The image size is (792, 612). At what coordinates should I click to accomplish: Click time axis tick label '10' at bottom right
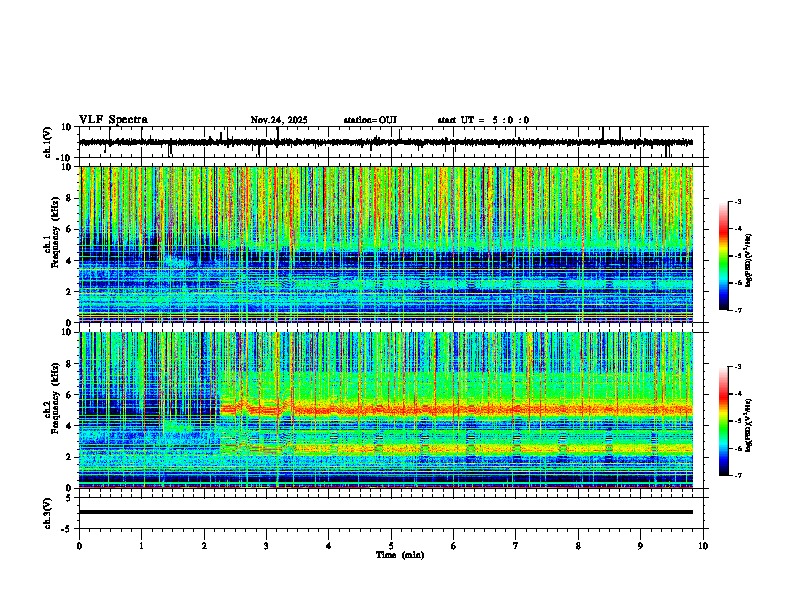pyautogui.click(x=703, y=546)
